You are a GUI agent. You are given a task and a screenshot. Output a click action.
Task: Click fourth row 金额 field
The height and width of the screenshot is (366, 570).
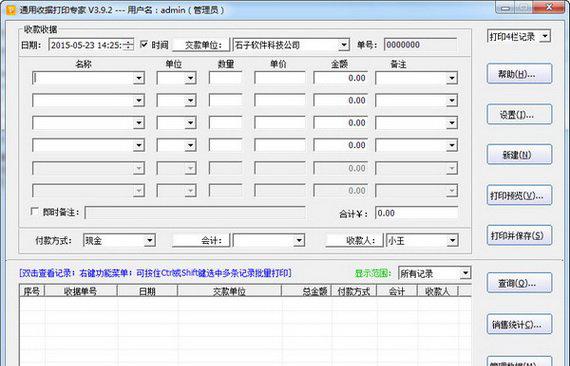[341, 146]
